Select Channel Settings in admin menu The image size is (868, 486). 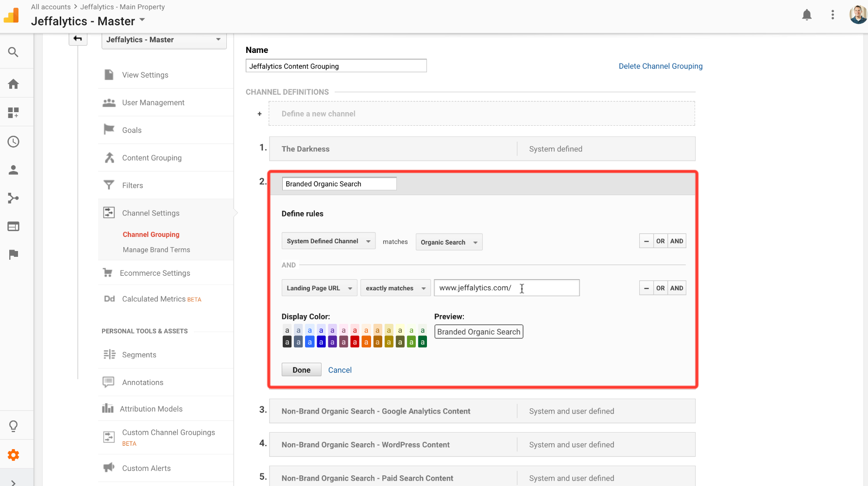pyautogui.click(x=151, y=213)
